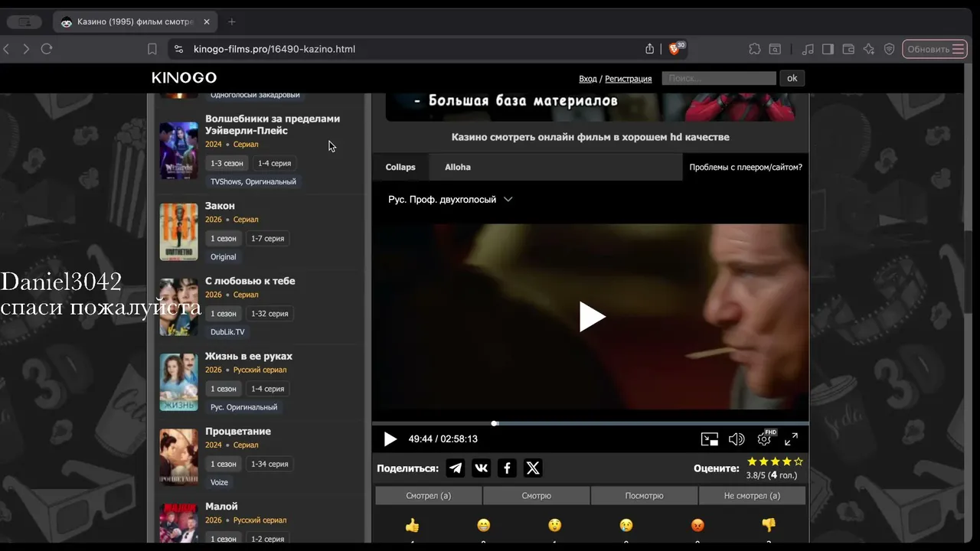React with the grinning face emoji
Viewport: 980px width, 551px height.
pyautogui.click(x=483, y=526)
